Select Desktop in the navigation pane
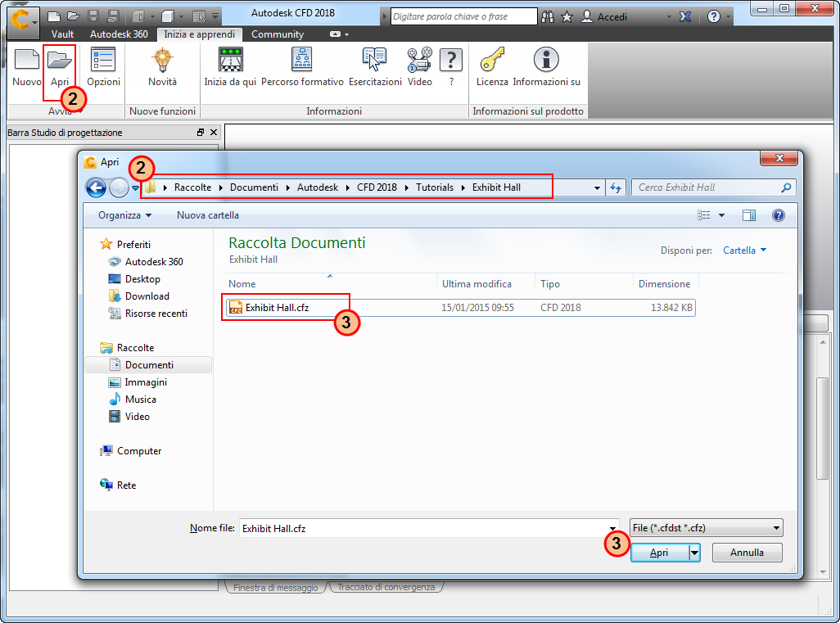The height and width of the screenshot is (623, 840). point(142,279)
